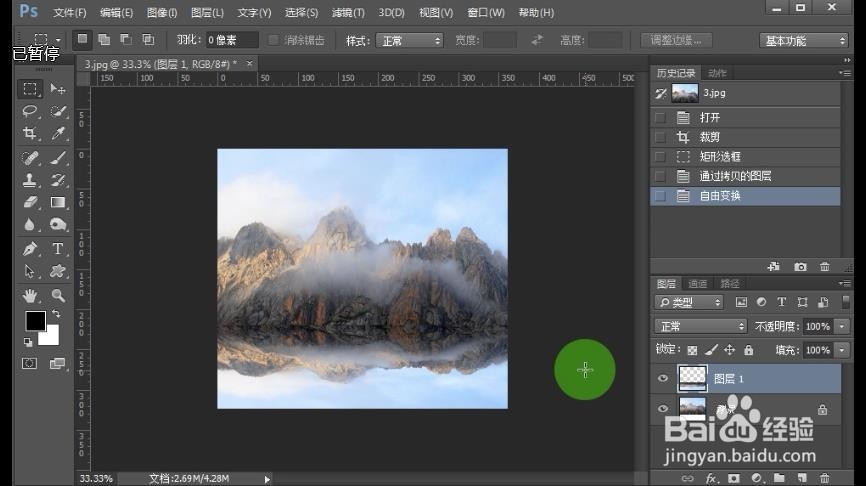Viewport: 866px width, 486px height.
Task: Open tool preset picker arrow
Action: (x=59, y=40)
